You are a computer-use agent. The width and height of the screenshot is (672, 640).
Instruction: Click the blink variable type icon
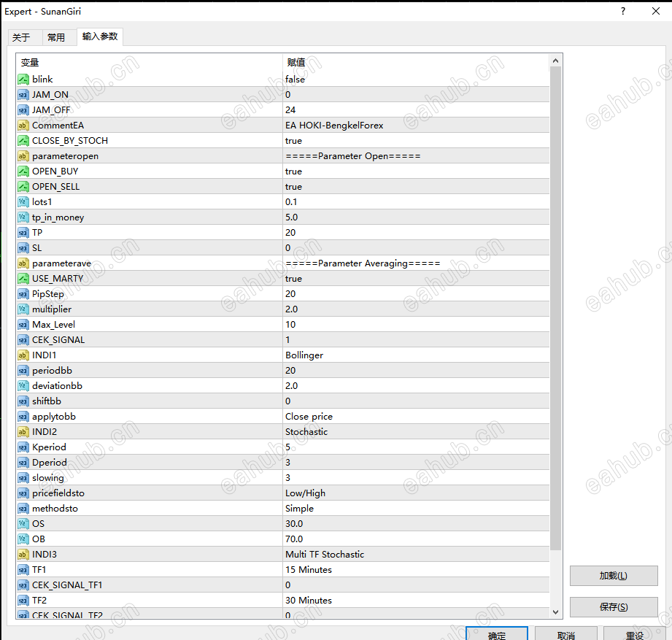point(23,80)
